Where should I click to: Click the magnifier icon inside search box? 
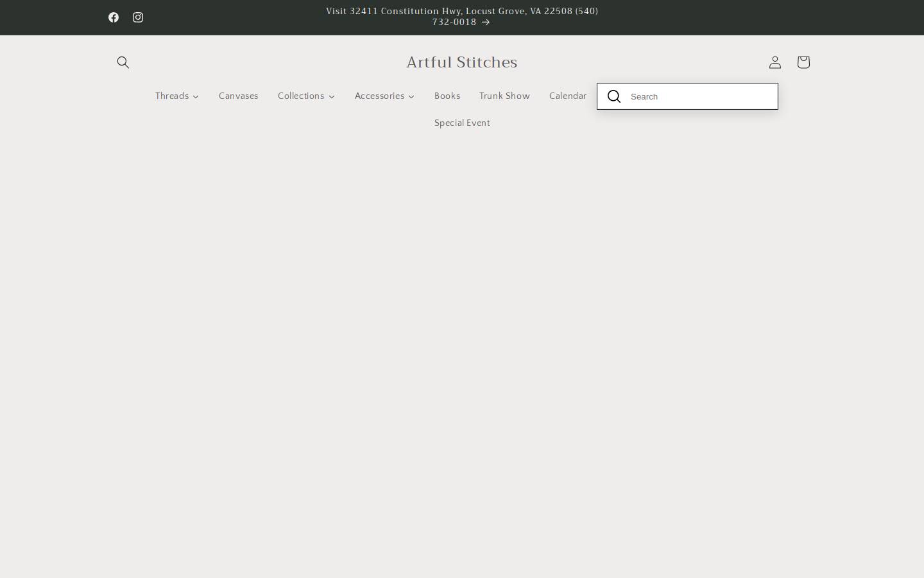(x=614, y=96)
